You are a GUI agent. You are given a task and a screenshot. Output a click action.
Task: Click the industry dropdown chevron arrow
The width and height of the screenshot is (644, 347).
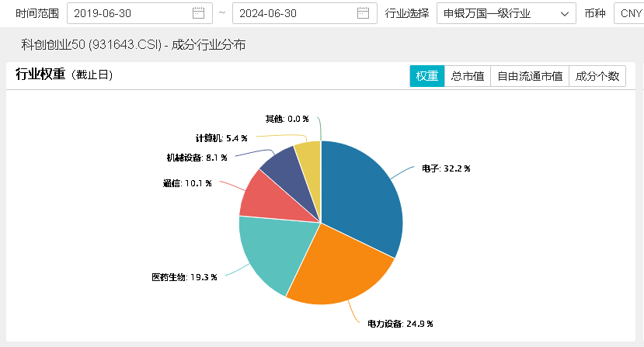pyautogui.click(x=563, y=13)
